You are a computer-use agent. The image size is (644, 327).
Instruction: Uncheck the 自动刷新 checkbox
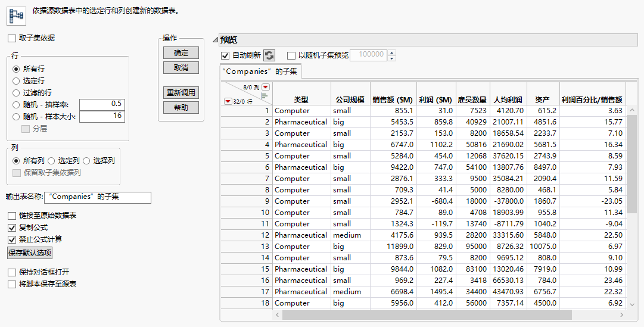click(225, 55)
